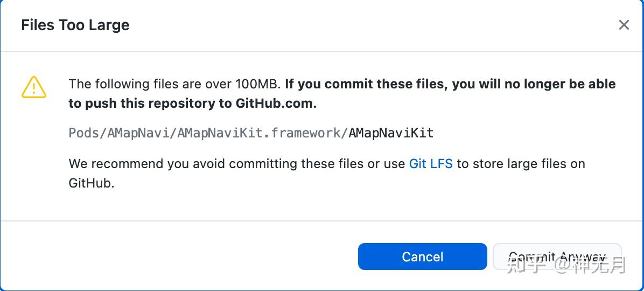Click the Zhihu watermark text

(565, 265)
